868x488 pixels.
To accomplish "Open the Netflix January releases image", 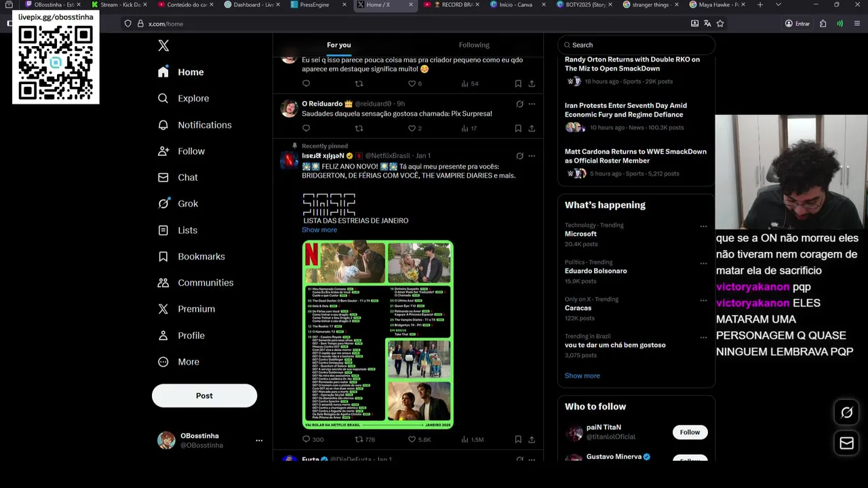I will (378, 335).
